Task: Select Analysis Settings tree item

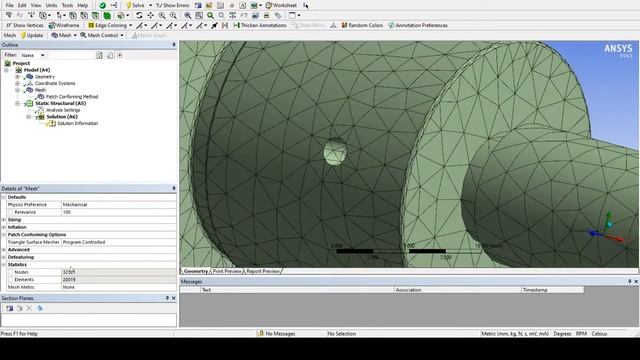Action: (x=63, y=110)
